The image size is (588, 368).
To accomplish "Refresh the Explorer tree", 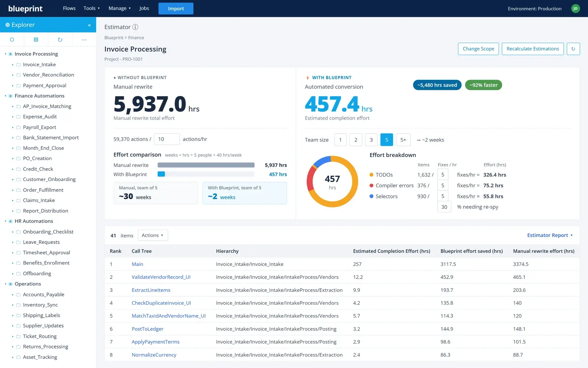I will 60,39.
